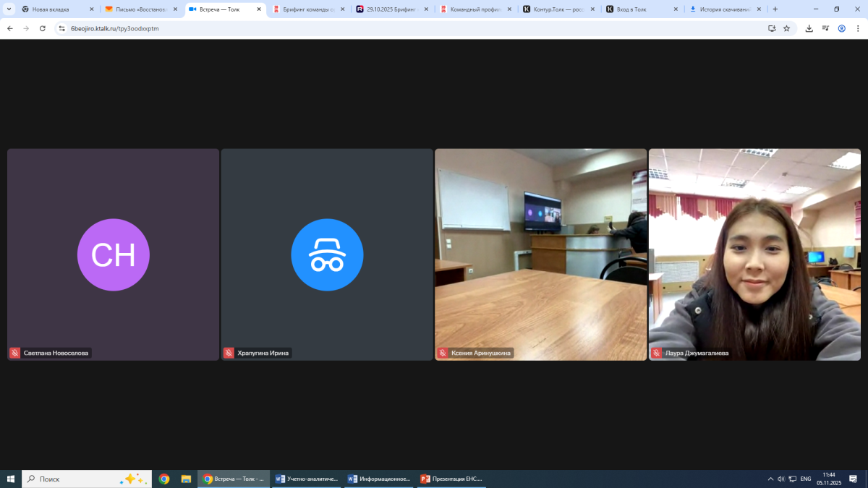Viewport: 868px width, 488px height.
Task: Click muted mic icon for Ксения Аринушкина
Action: 443,353
